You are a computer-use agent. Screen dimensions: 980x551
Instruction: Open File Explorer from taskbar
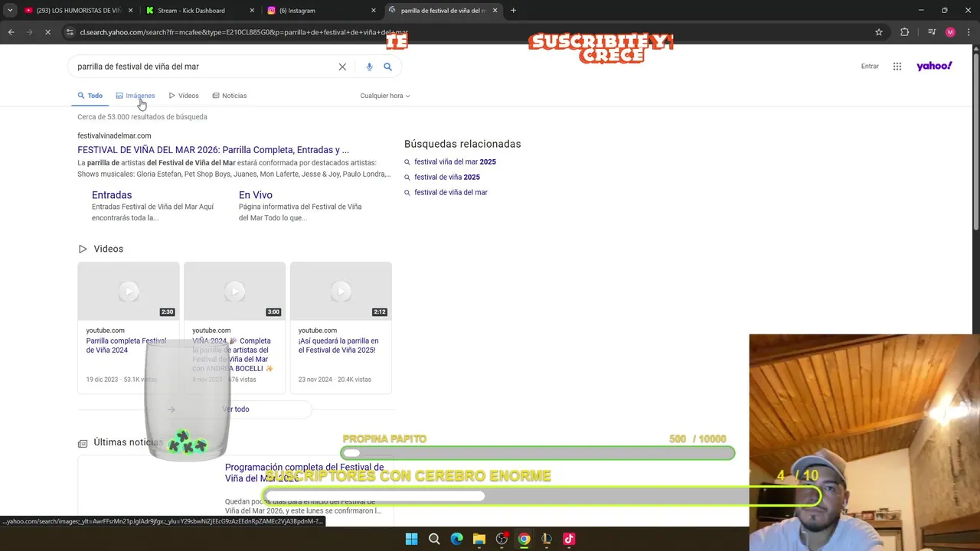479,539
